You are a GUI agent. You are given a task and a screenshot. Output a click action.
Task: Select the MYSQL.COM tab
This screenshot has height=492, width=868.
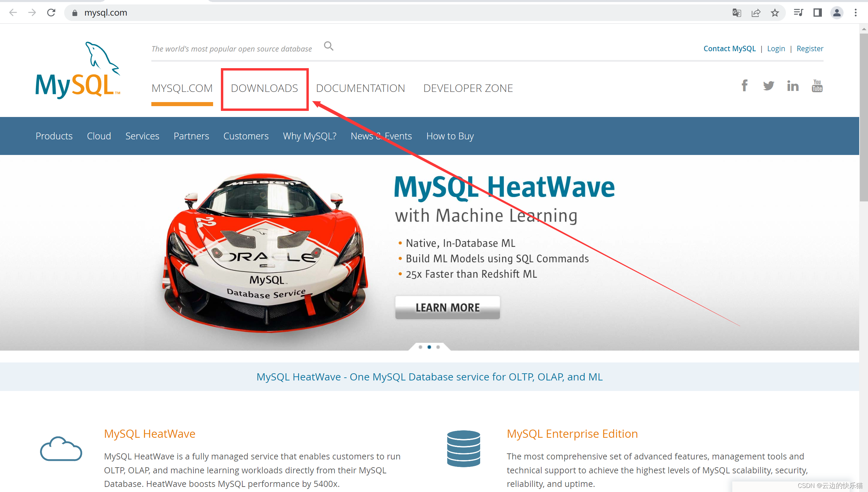(182, 88)
